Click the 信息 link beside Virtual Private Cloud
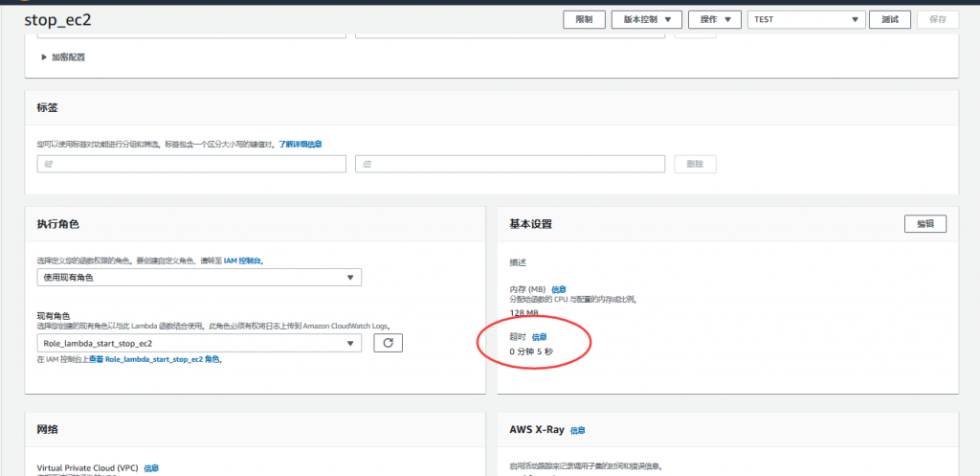The width and height of the screenshot is (980, 476). coord(151,468)
